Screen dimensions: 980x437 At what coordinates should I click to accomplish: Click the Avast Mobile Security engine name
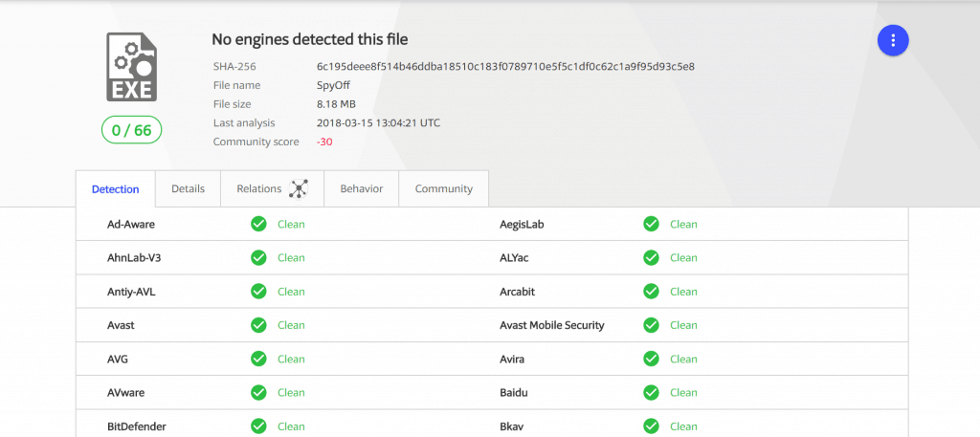pyautogui.click(x=552, y=325)
